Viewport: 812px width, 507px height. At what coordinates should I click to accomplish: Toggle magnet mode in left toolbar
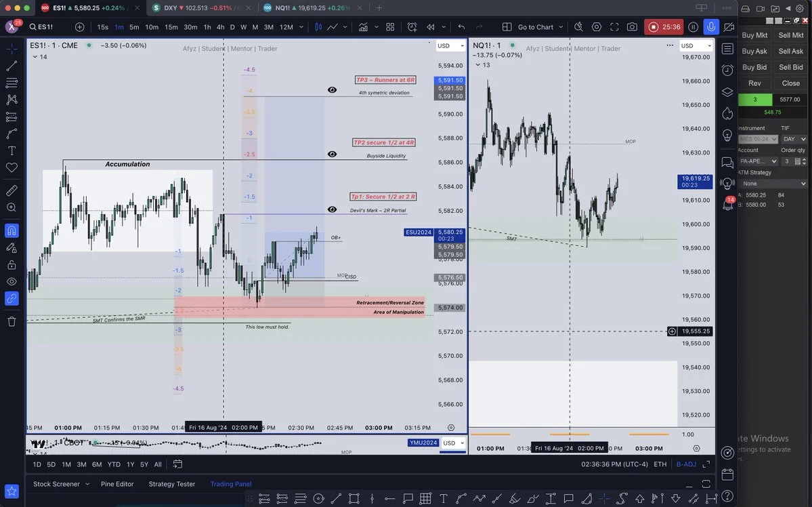(x=12, y=230)
